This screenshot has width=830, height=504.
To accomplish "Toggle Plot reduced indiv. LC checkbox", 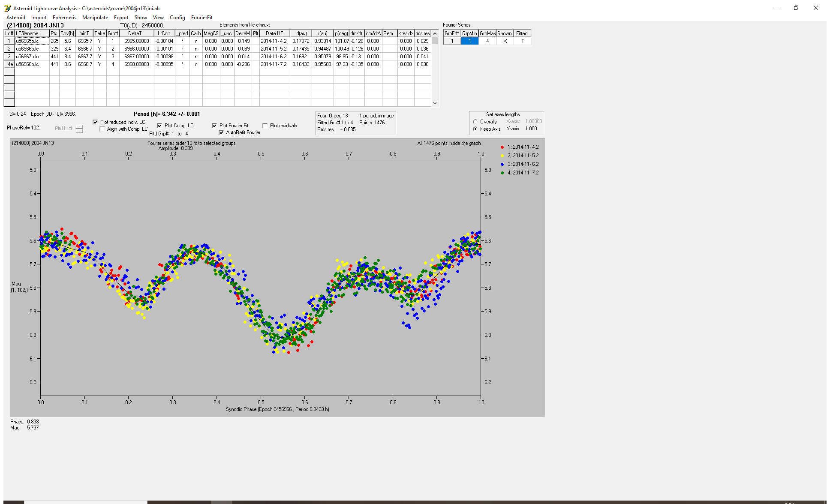I will point(95,122).
